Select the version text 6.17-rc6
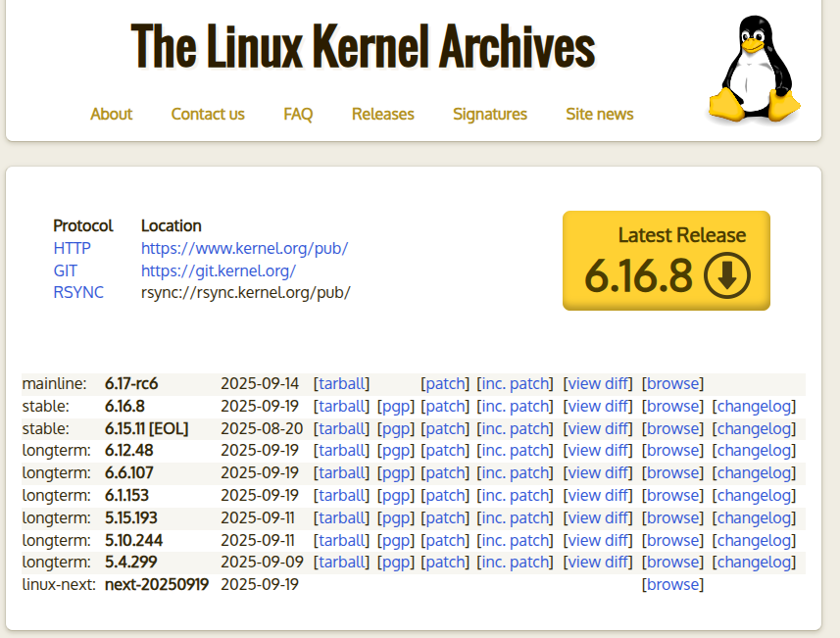Viewport: 840px width, 638px height. pos(131,383)
